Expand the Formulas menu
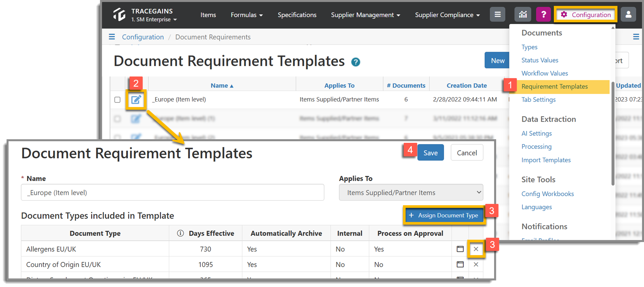 click(x=247, y=15)
